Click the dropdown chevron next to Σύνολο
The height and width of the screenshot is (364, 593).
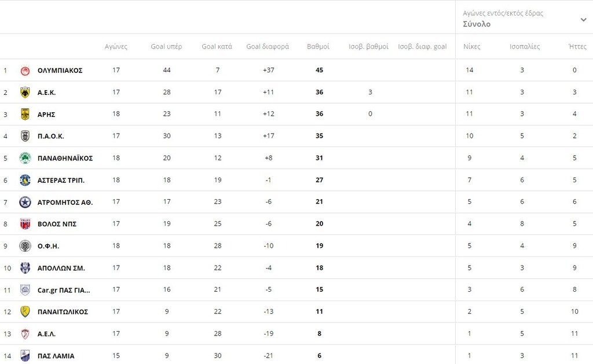click(x=583, y=20)
